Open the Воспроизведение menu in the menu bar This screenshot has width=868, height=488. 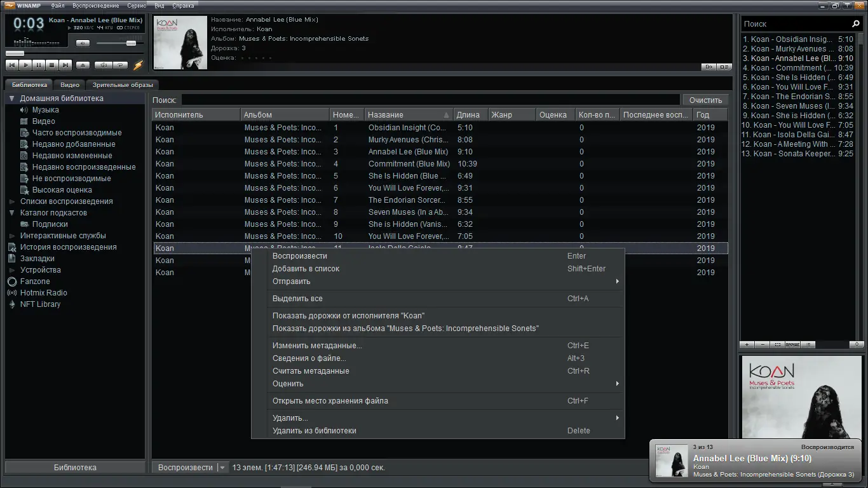(x=96, y=6)
